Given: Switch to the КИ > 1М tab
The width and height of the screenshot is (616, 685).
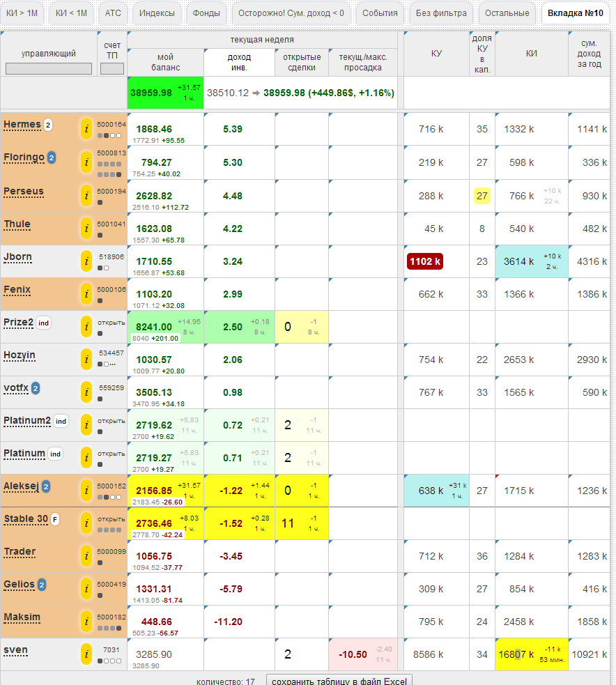Looking at the screenshot, I should point(22,13).
